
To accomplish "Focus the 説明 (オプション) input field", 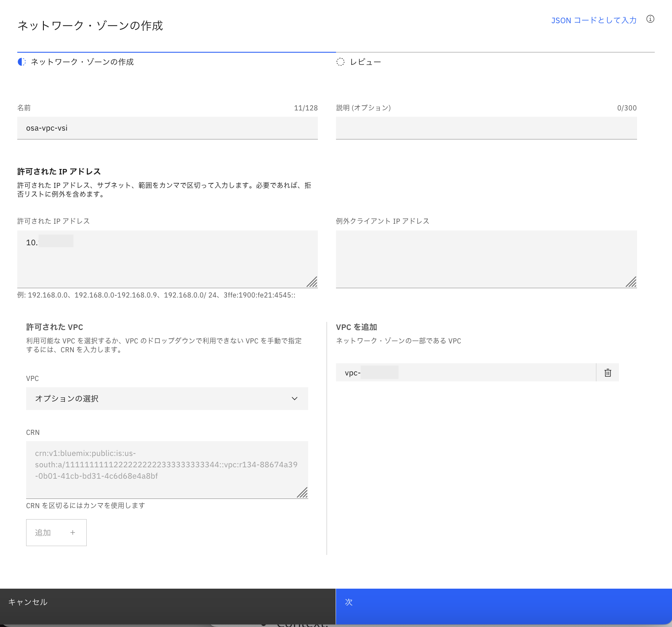I will pos(486,128).
